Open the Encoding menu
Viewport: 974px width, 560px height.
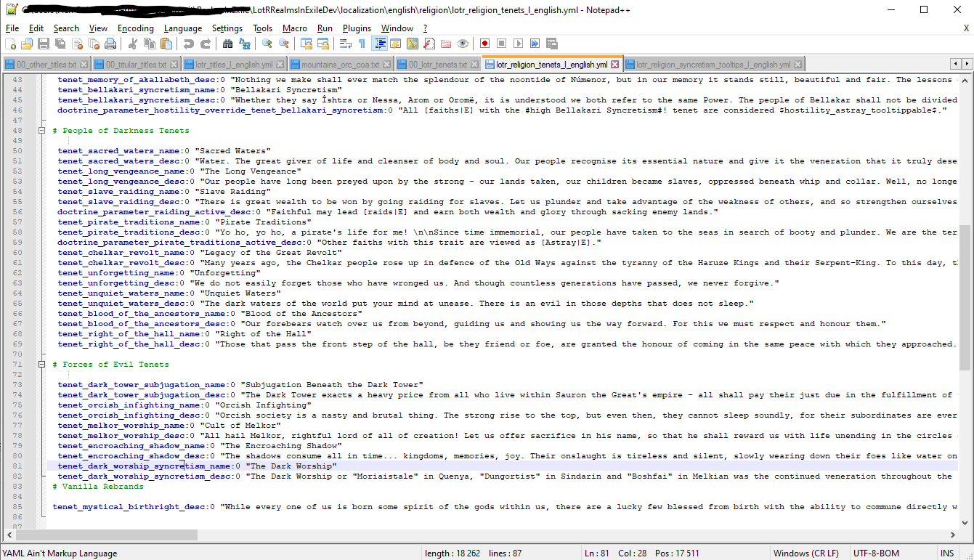pyautogui.click(x=136, y=28)
